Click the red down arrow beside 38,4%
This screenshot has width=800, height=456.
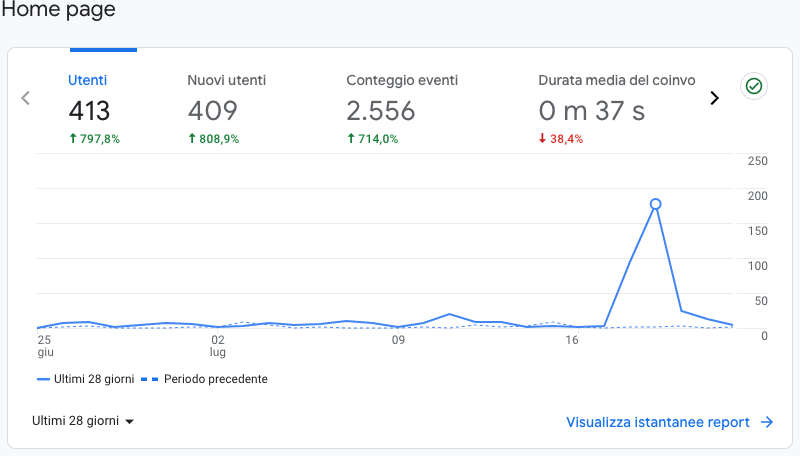(x=543, y=139)
